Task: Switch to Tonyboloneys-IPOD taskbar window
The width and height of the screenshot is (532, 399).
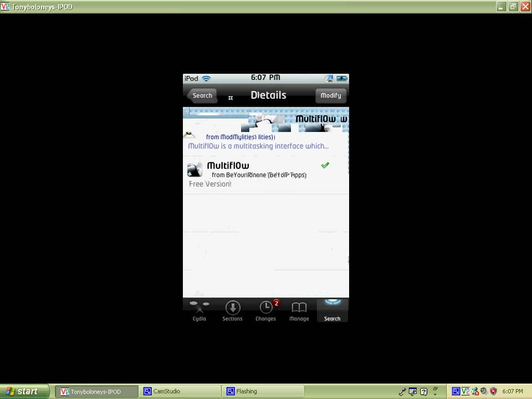Action: (96, 392)
